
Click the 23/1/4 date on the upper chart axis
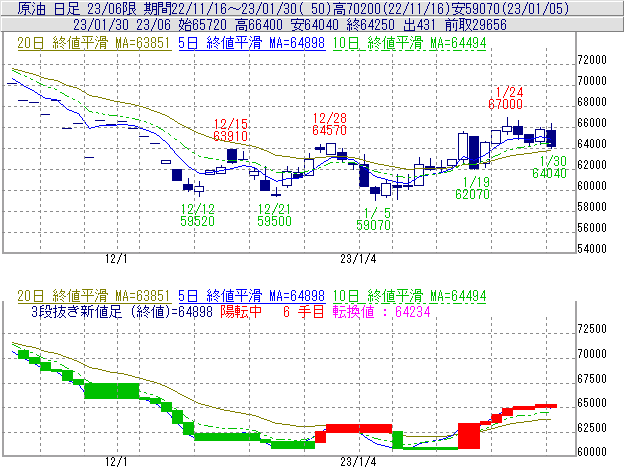coord(358,259)
